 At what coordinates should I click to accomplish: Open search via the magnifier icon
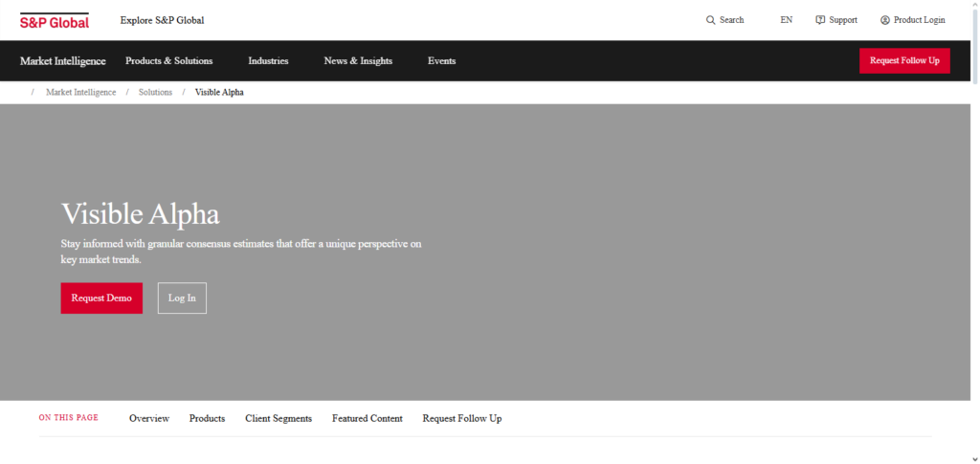710,20
